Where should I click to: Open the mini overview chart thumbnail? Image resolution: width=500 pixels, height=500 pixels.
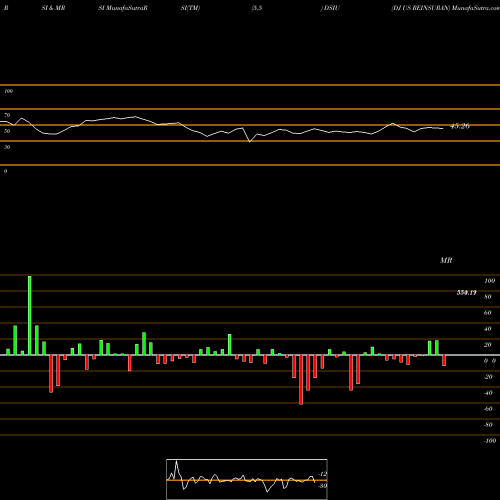247,479
